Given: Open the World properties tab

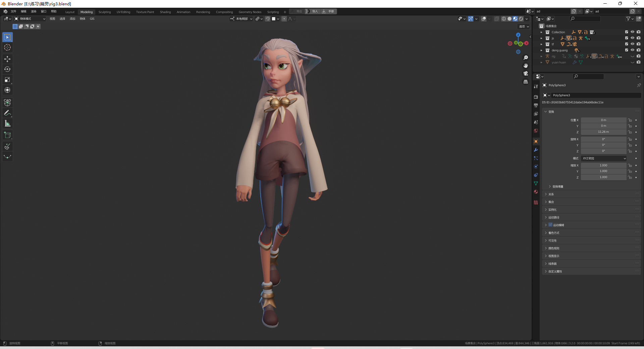Looking at the screenshot, I should 536,131.
